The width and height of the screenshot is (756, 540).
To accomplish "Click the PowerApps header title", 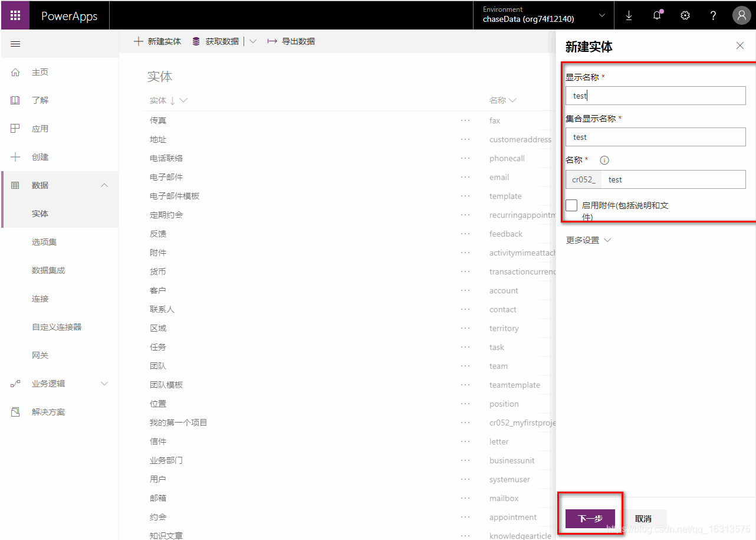I will pyautogui.click(x=69, y=16).
